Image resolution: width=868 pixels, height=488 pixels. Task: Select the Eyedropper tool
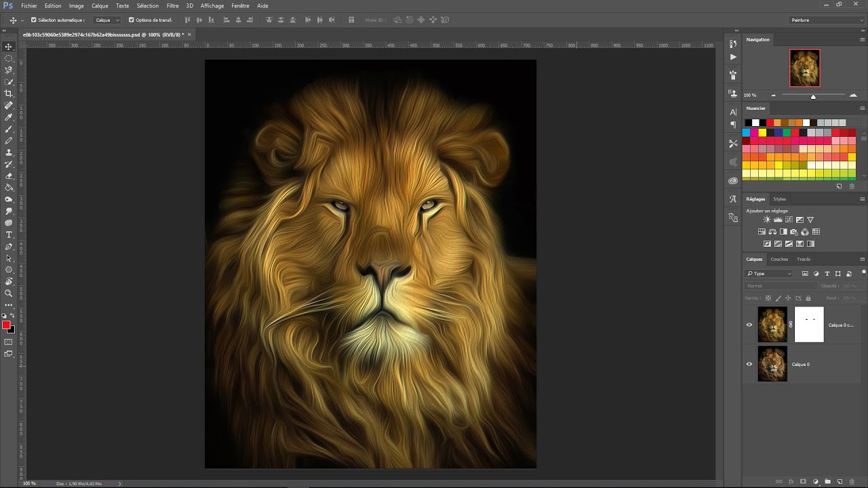click(x=9, y=117)
